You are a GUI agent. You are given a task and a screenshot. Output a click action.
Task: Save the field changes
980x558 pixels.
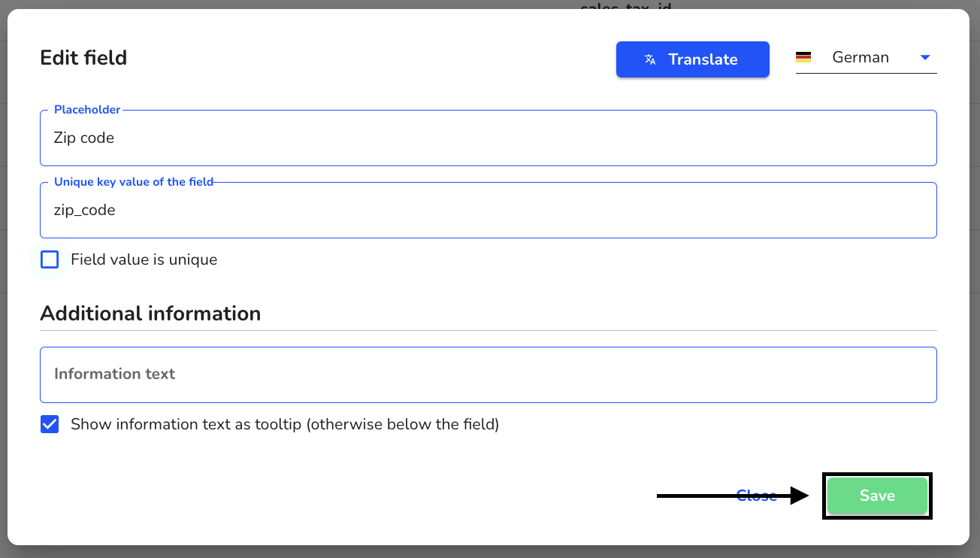tap(877, 496)
